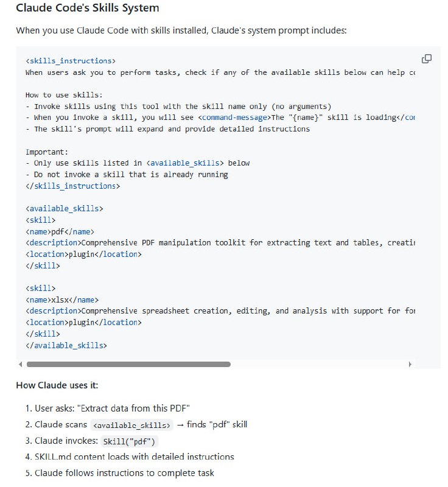Image resolution: width=448 pixels, height=487 pixels.
Task: Click the <name>xlsx</name> code line
Action: pos(61,300)
